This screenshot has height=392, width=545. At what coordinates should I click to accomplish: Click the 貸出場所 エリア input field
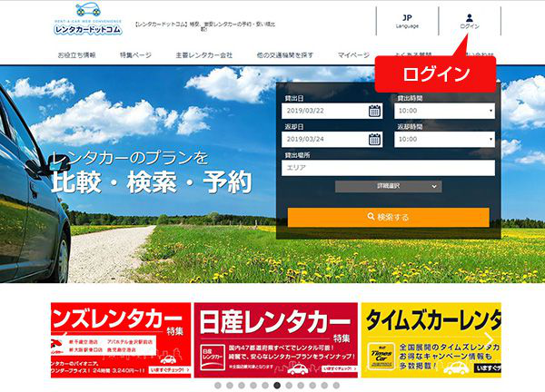[x=388, y=168]
